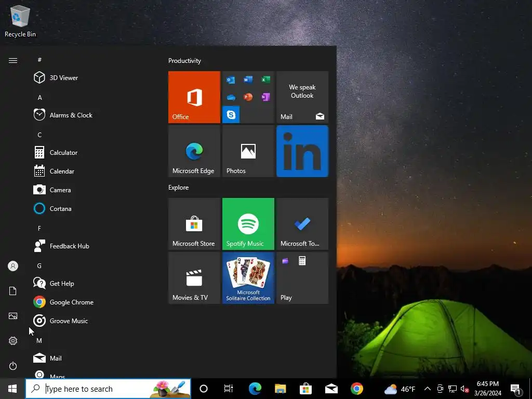Focus the taskbar search box
The width and height of the screenshot is (532, 399).
point(108,389)
